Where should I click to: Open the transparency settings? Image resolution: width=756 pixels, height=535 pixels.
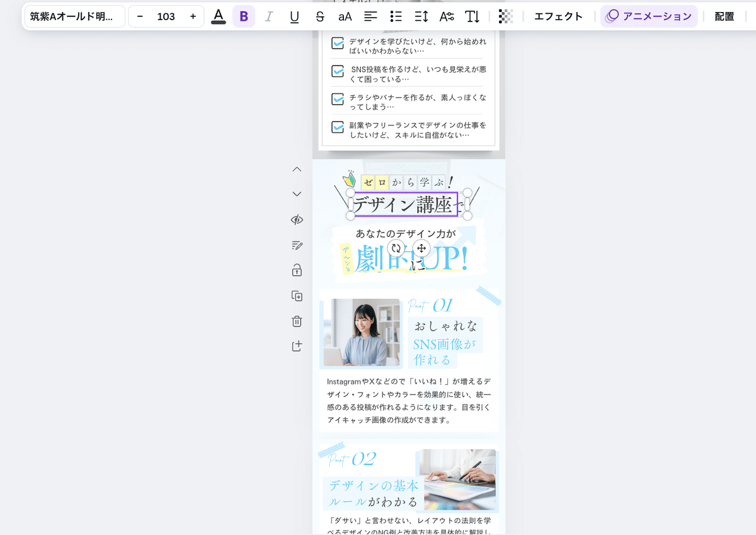tap(506, 16)
